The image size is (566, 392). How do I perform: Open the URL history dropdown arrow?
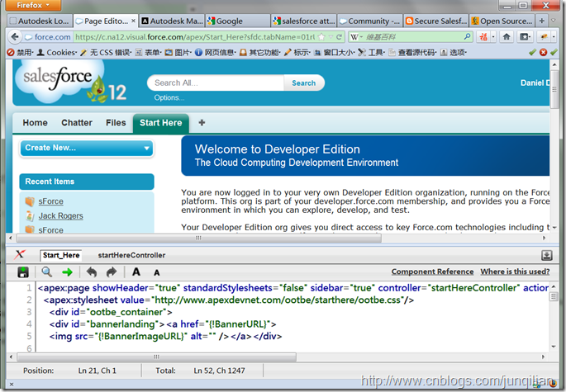point(331,37)
